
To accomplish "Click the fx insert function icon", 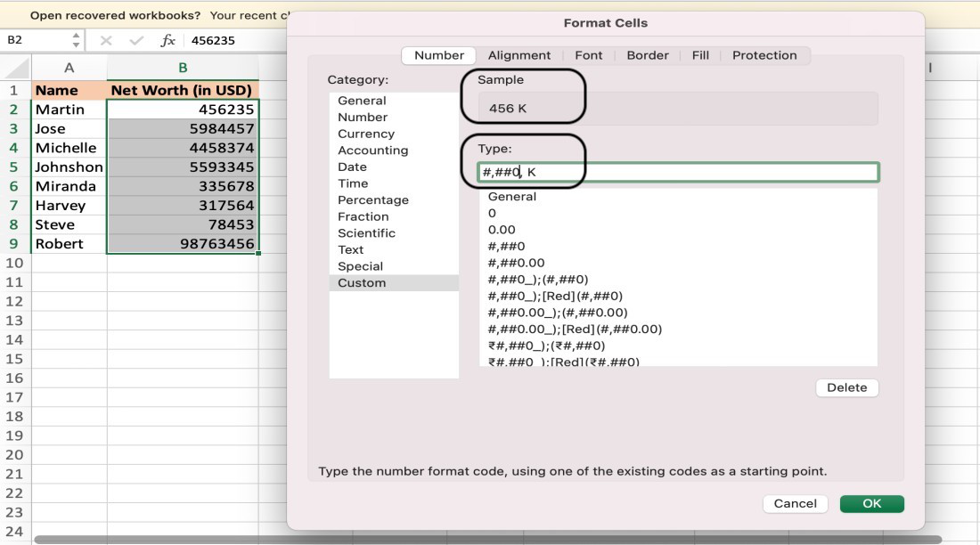I will (167, 41).
